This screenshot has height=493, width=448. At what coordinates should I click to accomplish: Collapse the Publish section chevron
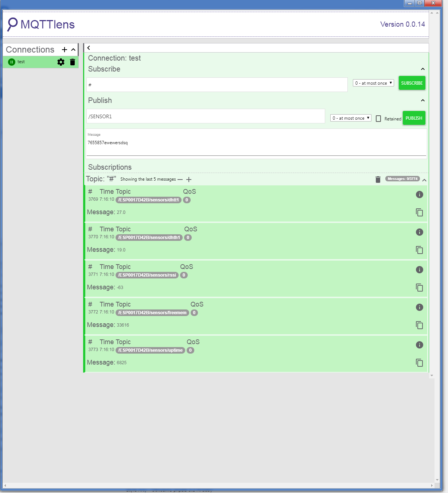pos(423,100)
